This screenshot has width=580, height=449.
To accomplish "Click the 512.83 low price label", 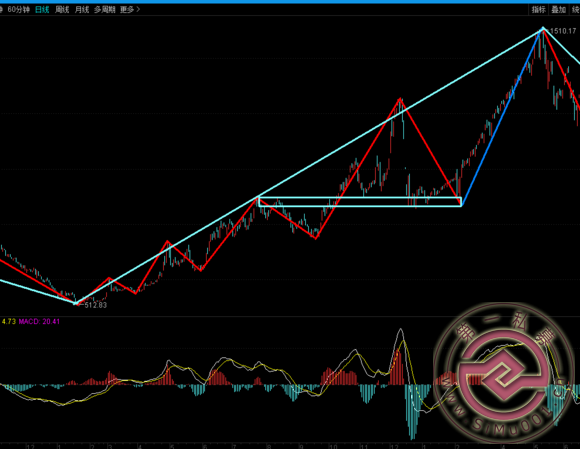I will click(96, 305).
